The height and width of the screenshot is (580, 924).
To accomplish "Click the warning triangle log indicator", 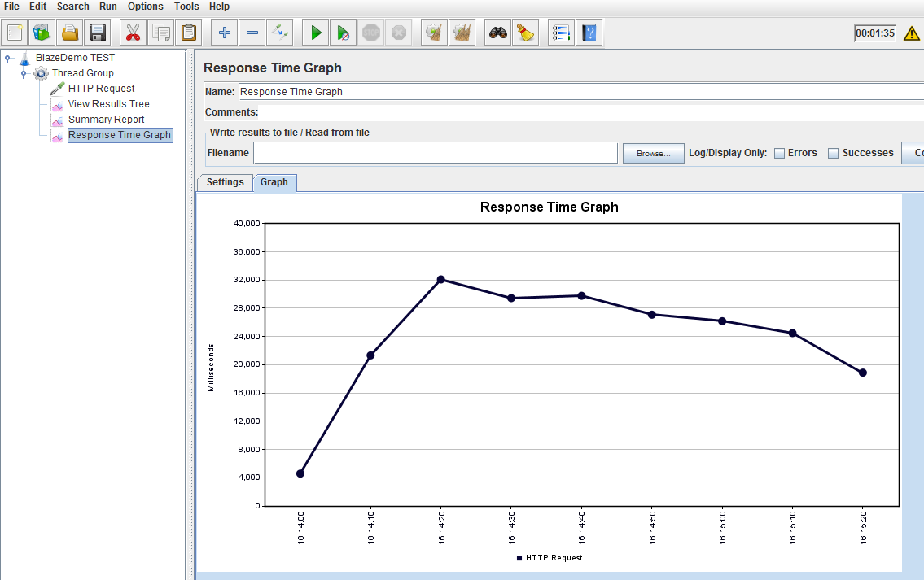I will 912,34.
